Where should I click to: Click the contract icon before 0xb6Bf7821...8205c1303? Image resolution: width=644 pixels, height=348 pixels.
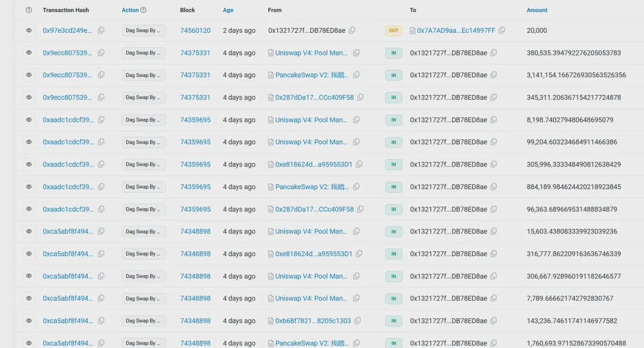coord(271,321)
